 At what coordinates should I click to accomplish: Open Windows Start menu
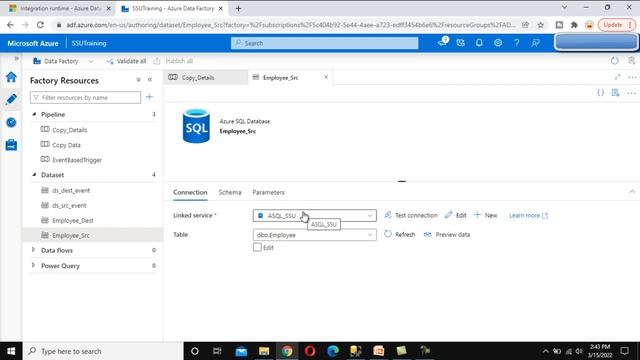pyautogui.click(x=11, y=351)
